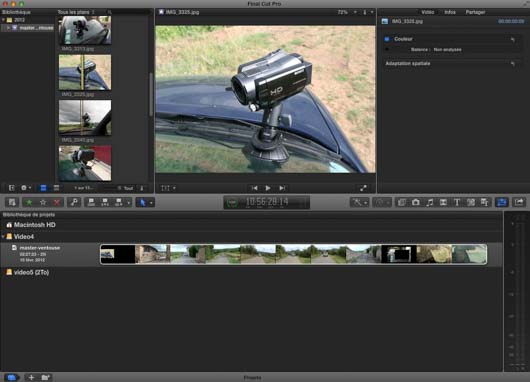Expand the master event in library
This screenshot has height=382, width=530.
tap(8, 28)
